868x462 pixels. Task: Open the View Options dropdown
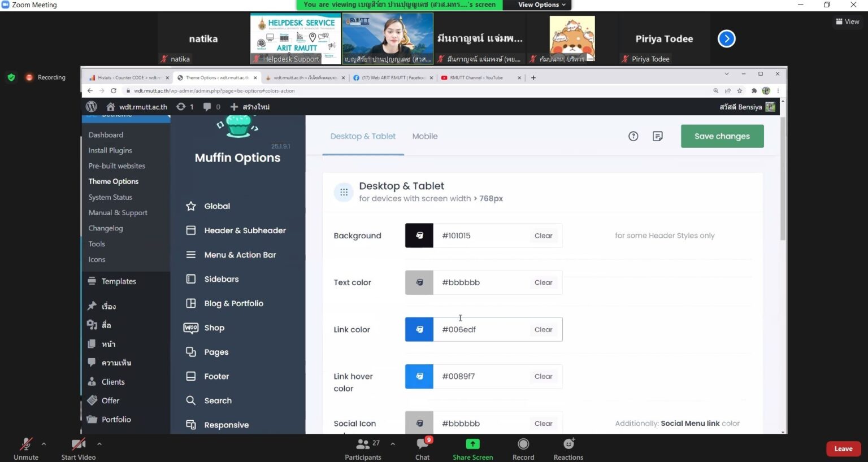pos(541,5)
